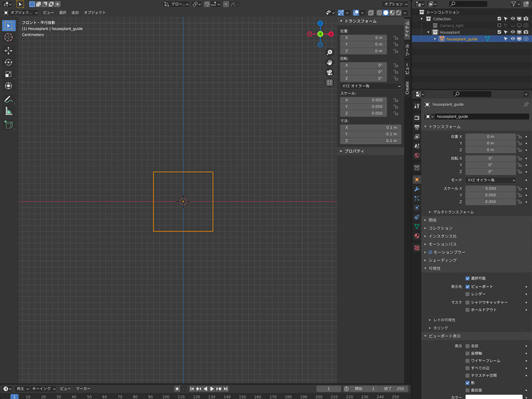The height and width of the screenshot is (399, 532).
Task: Expand the コレクション properties section
Action: point(440,228)
